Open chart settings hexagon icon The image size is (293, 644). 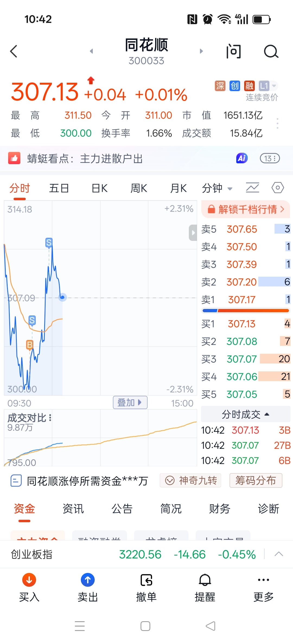(x=278, y=188)
